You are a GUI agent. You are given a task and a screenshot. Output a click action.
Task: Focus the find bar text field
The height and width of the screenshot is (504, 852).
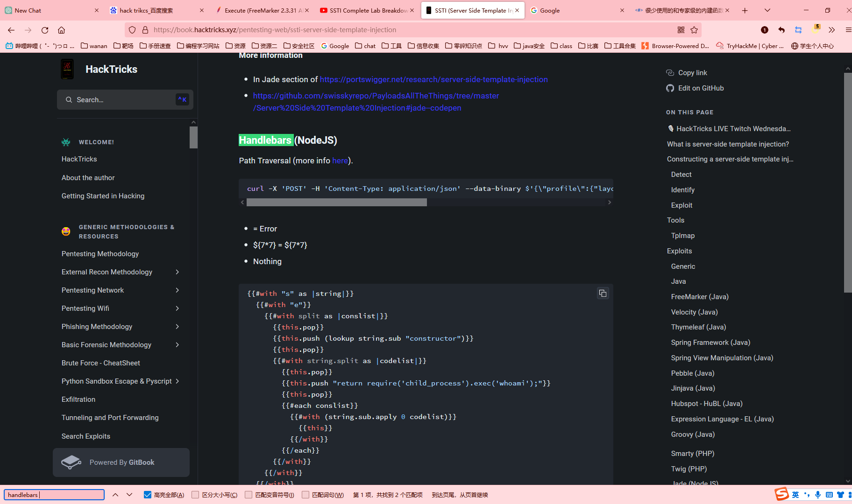tap(54, 495)
